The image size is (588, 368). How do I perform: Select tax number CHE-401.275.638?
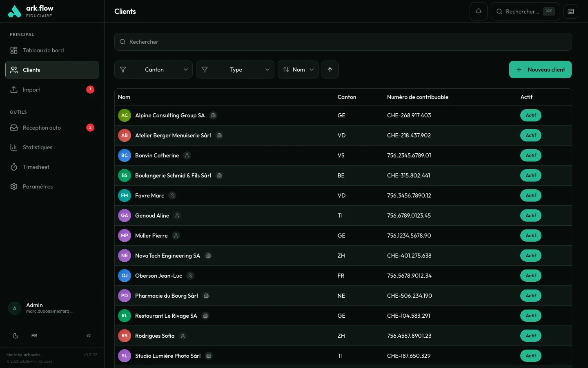[x=409, y=256]
